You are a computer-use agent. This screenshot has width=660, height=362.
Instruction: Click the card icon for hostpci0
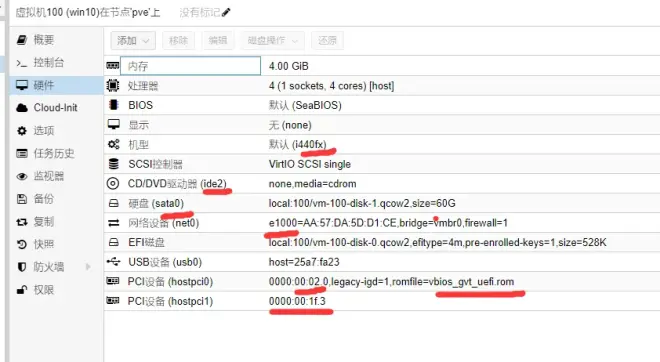point(113,281)
